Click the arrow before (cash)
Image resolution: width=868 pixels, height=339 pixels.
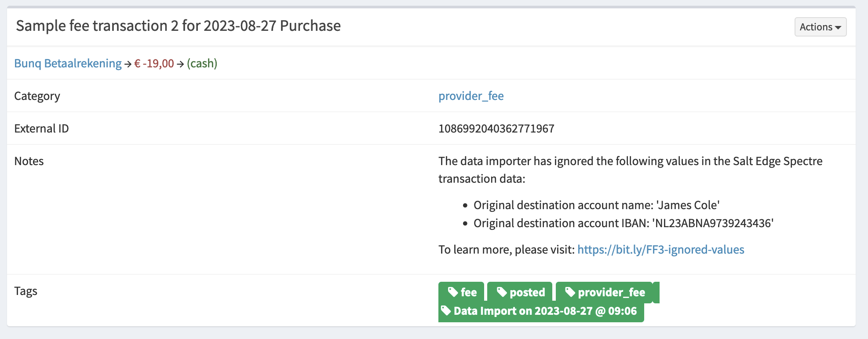coord(180,63)
